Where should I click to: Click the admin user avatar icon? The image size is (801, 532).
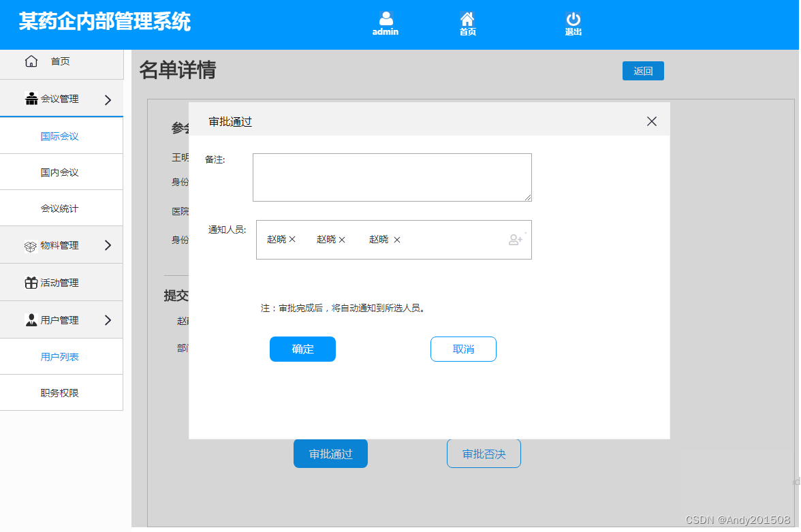click(386, 18)
